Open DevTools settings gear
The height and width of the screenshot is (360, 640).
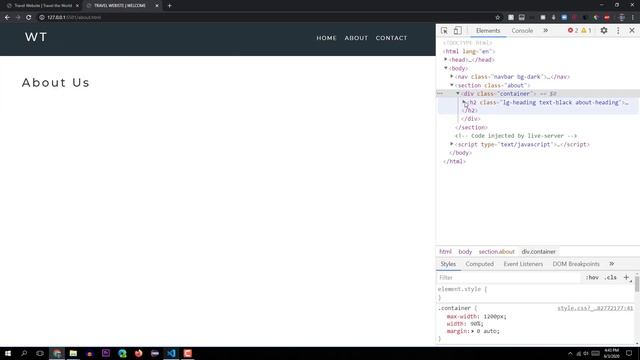click(x=604, y=31)
